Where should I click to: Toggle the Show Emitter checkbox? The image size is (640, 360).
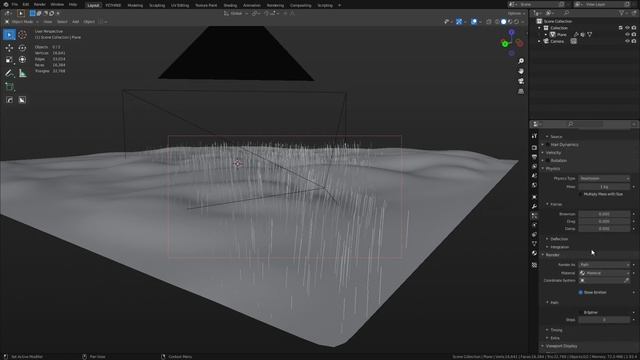coord(581,292)
